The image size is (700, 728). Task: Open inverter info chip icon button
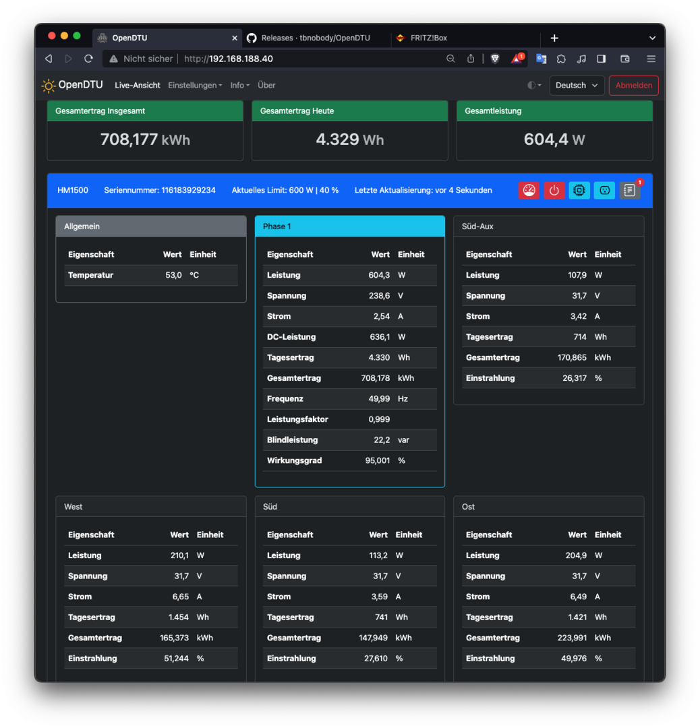coord(579,190)
